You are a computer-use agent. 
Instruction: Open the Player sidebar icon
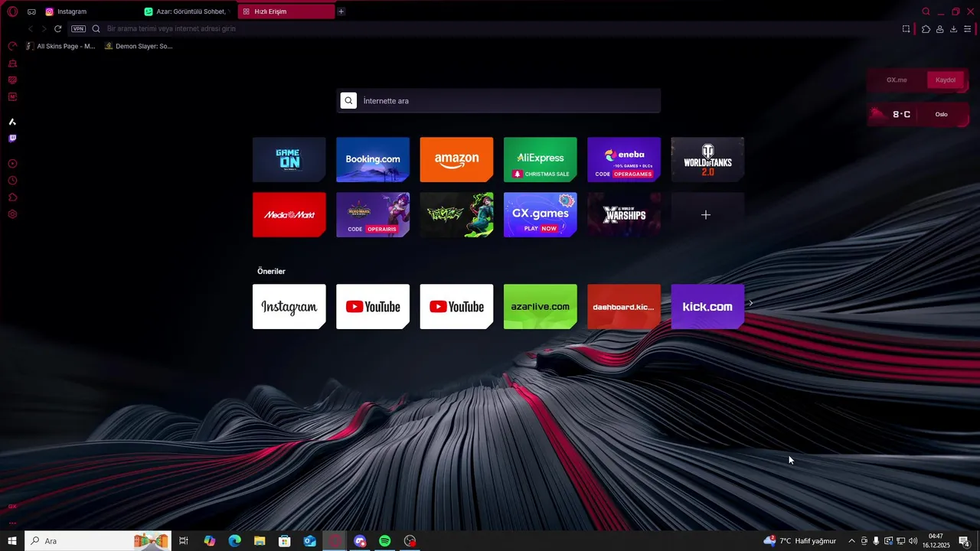[x=12, y=164]
